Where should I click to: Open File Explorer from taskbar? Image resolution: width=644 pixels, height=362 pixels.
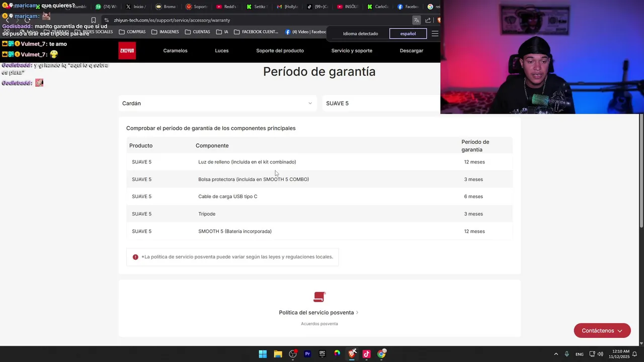pos(278,354)
